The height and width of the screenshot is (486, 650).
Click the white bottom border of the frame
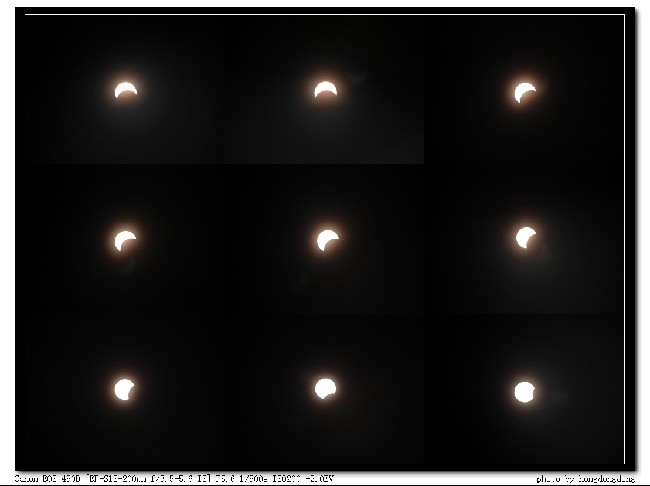325,468
